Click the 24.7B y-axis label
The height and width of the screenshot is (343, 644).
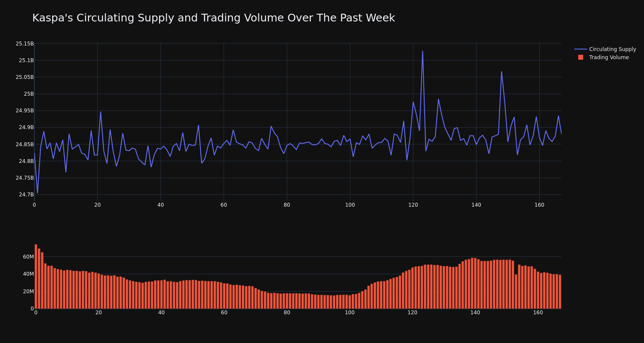coord(26,195)
